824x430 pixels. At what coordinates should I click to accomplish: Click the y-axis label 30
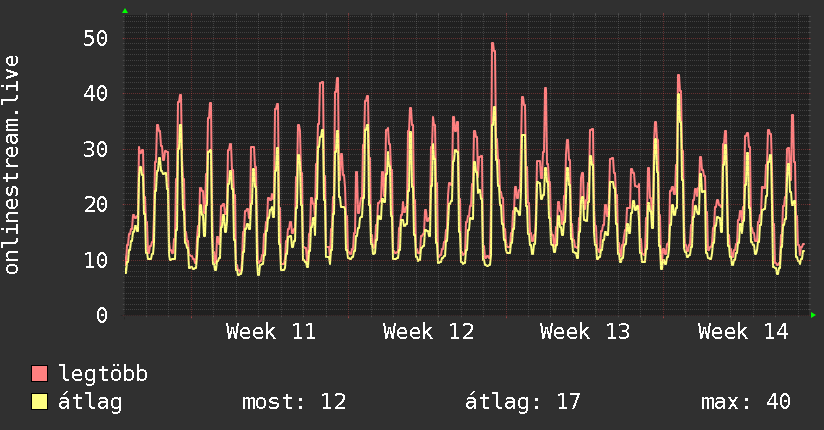coord(96,149)
